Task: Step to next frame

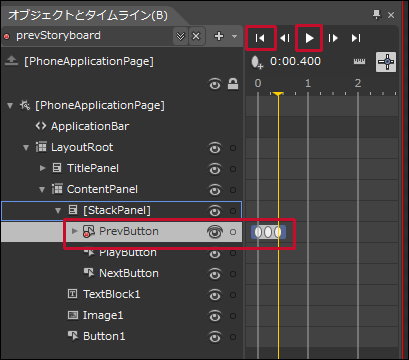Action: point(333,38)
